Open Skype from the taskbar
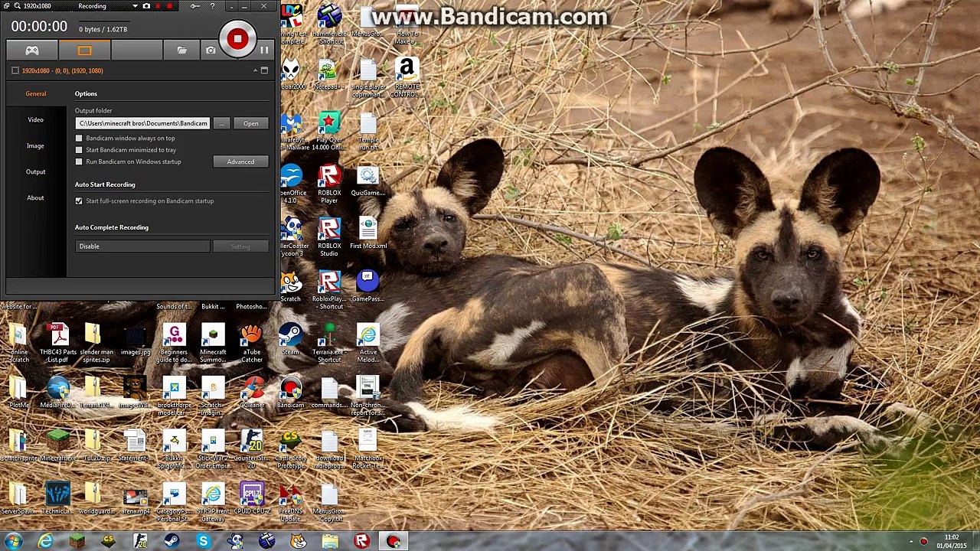This screenshot has width=980, height=551. [x=204, y=541]
